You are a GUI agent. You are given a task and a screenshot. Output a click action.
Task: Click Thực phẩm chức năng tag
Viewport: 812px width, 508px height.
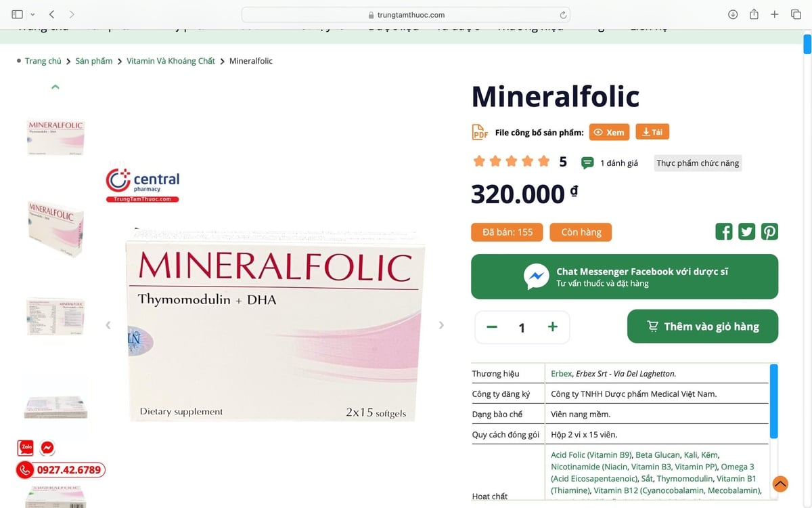tap(698, 163)
